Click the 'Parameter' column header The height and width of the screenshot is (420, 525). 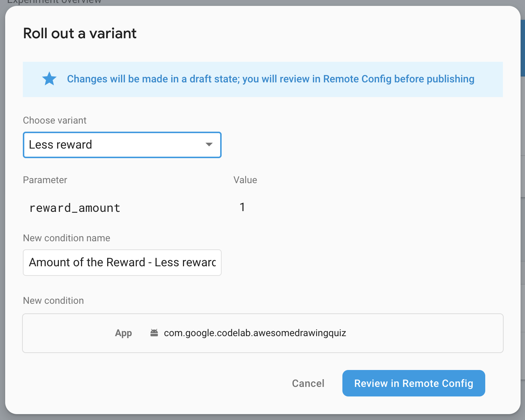tap(45, 180)
